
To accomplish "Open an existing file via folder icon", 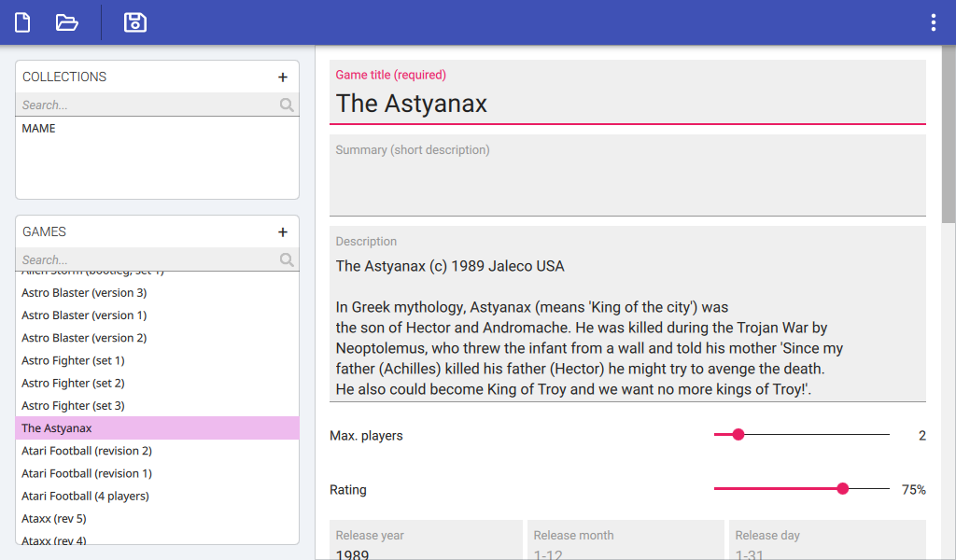I will pos(66,22).
